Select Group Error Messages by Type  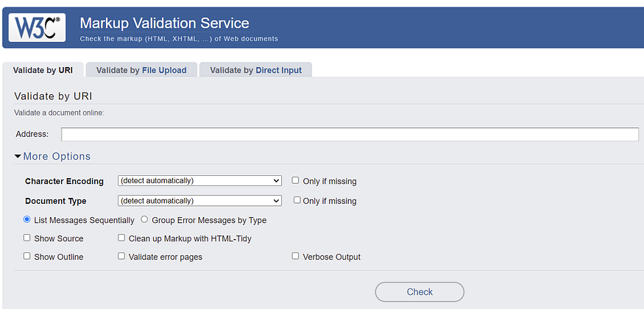tap(144, 219)
